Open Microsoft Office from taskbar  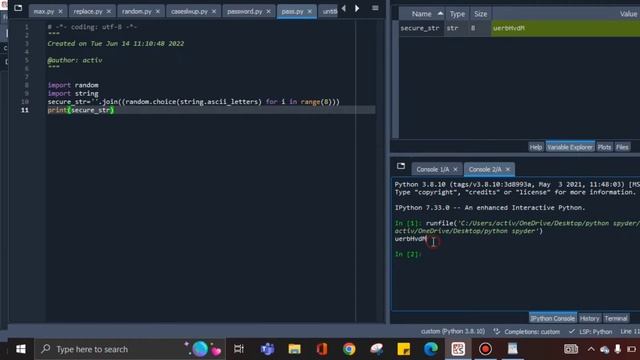tap(322, 349)
